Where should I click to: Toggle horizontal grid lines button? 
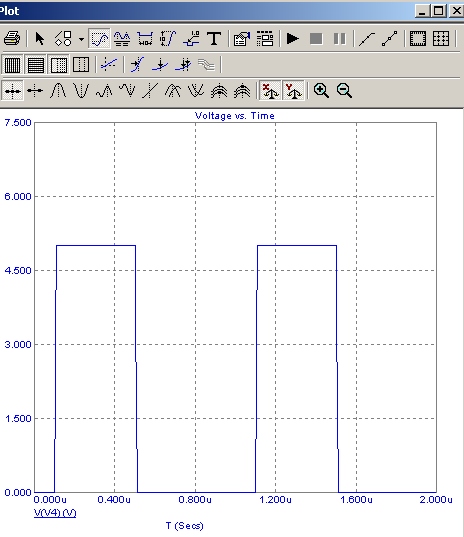35,65
